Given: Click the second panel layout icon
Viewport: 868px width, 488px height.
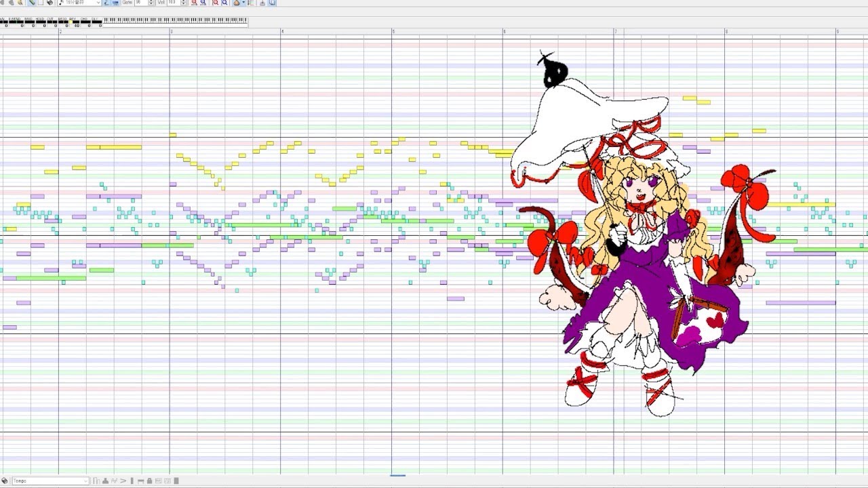Looking at the screenshot, I should click(x=167, y=481).
